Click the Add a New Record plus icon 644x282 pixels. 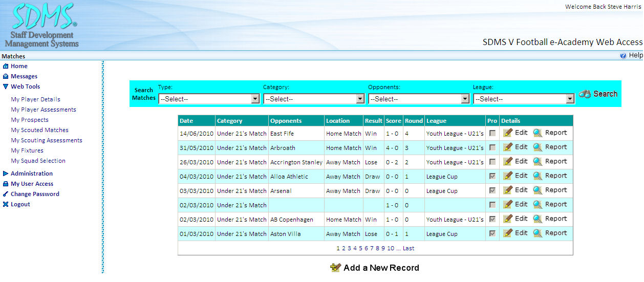[336, 267]
